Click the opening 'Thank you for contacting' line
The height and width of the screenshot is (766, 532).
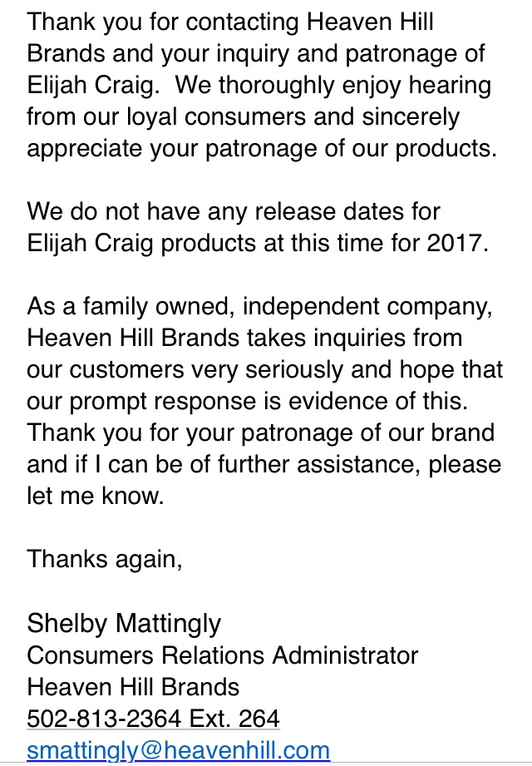[230, 22]
